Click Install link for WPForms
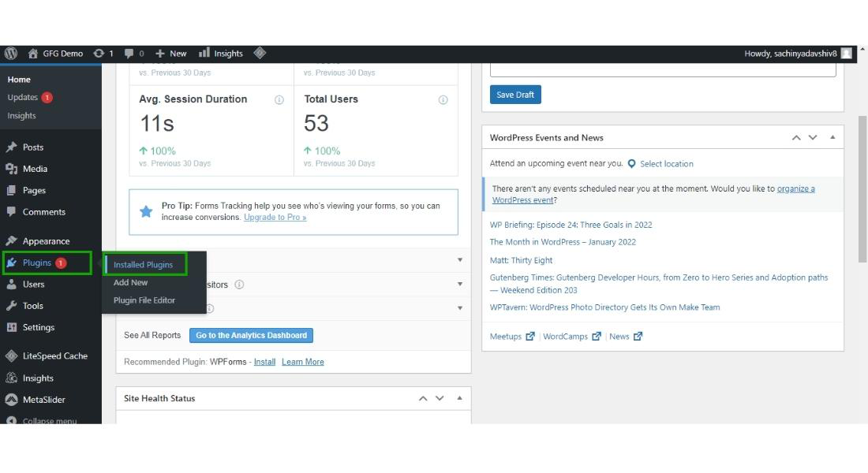 coord(264,362)
